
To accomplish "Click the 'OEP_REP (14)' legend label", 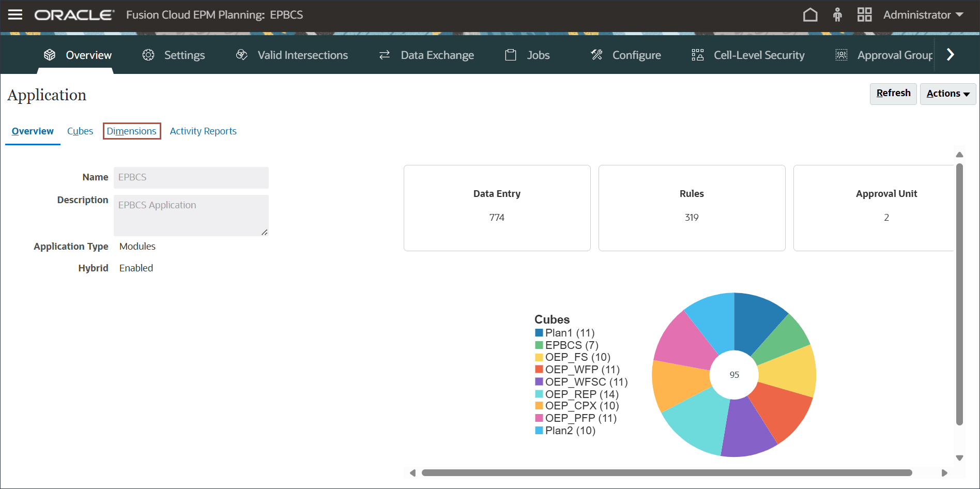I will 582,394.
